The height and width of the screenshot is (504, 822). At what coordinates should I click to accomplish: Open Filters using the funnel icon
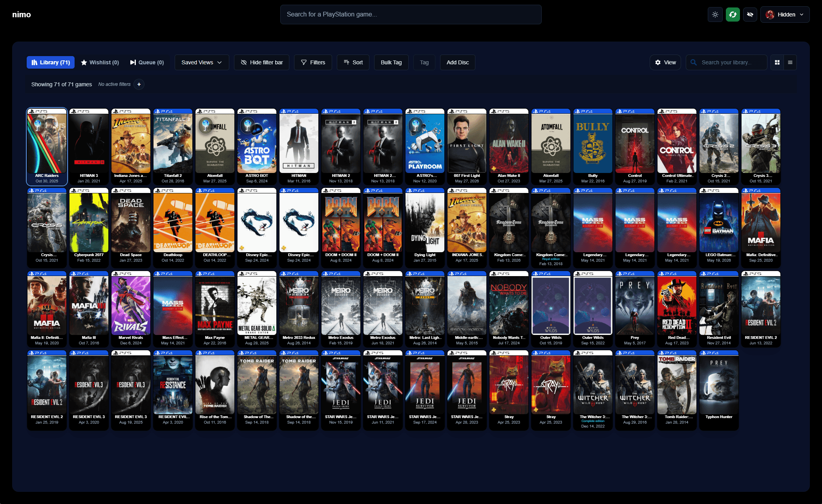pyautogui.click(x=304, y=62)
